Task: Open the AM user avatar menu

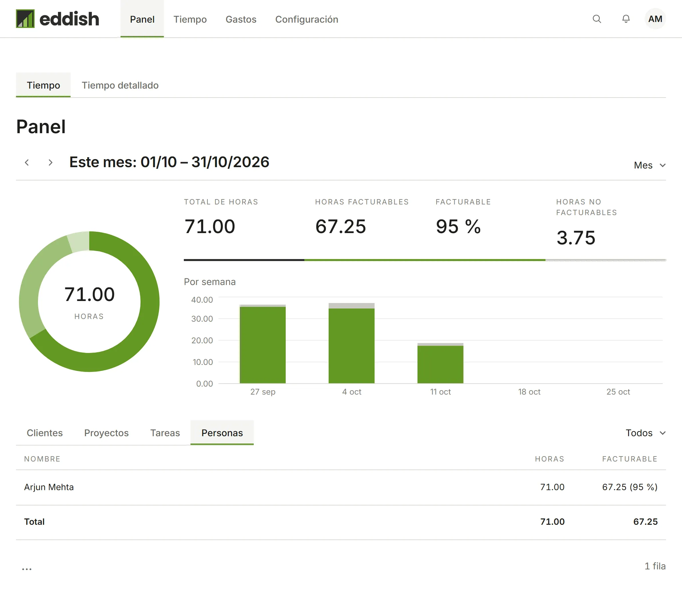Action: coord(655,19)
